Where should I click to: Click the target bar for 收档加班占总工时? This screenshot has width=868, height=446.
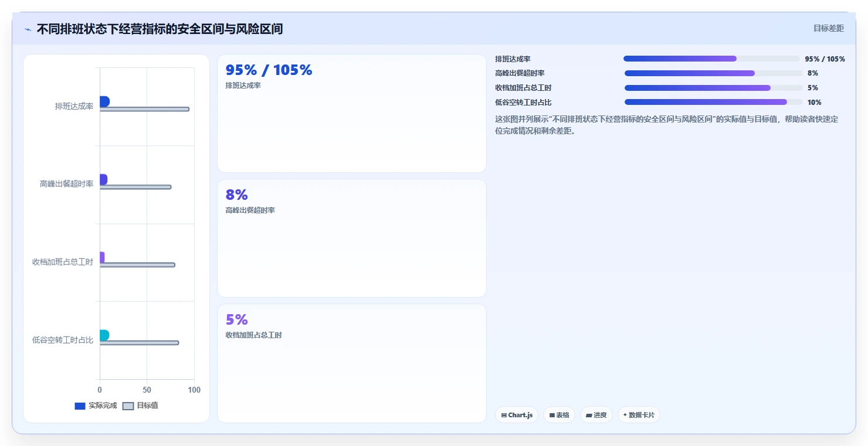coord(137,265)
